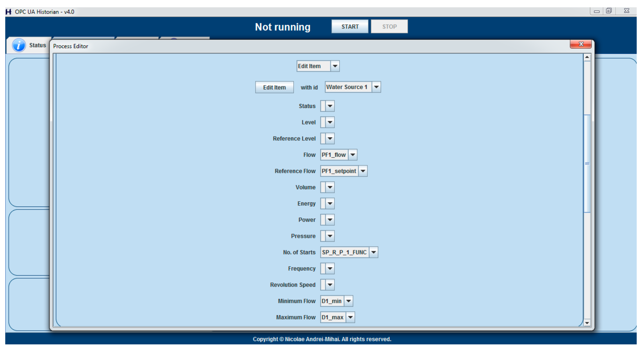
Task: Open the Edit Item mode dropdown
Action: [335, 66]
